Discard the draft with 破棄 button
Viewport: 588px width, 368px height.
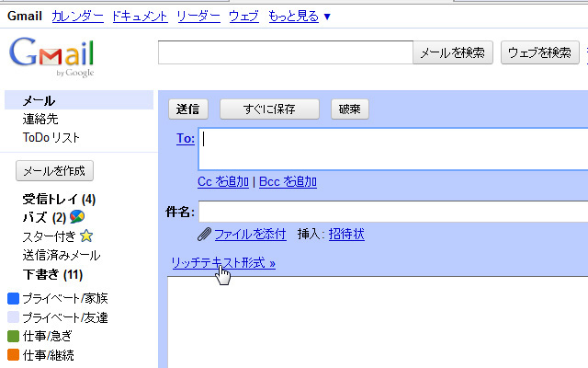(x=349, y=109)
